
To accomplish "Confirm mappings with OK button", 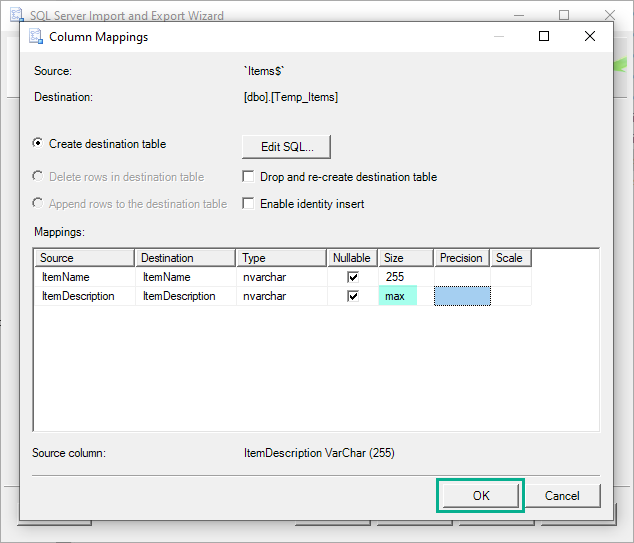I will [x=480, y=495].
